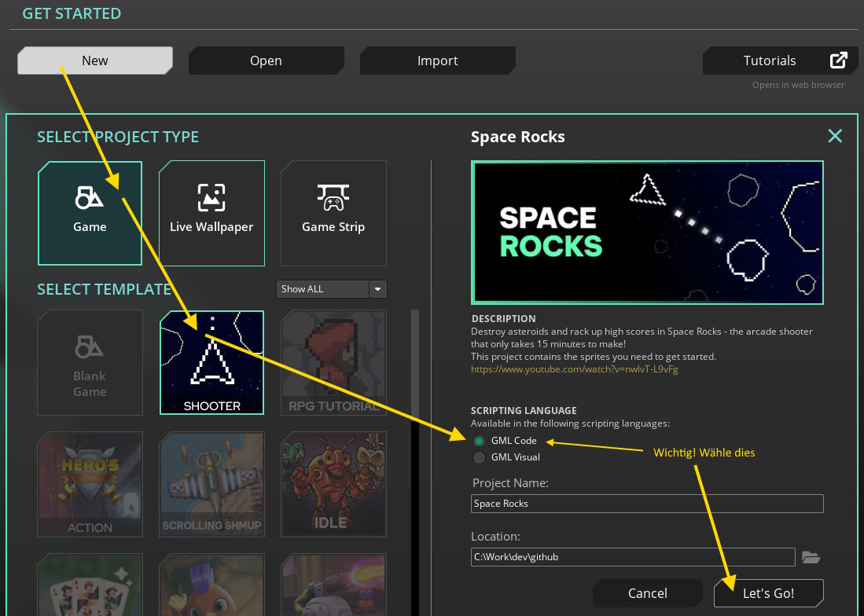864x616 pixels.
Task: Pick the Shooter template
Action: coord(211,362)
